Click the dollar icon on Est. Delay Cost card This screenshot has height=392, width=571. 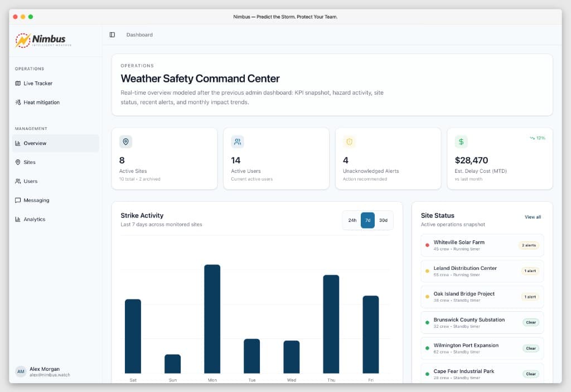(461, 142)
